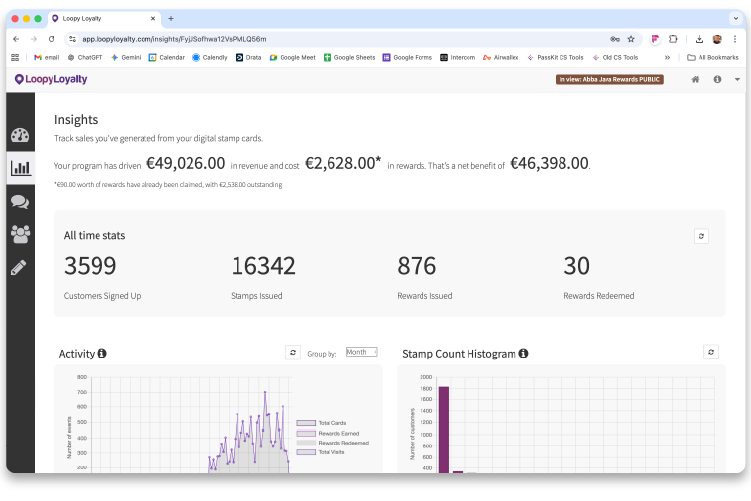
Task: Open the Airwallex bookmark
Action: click(501, 57)
